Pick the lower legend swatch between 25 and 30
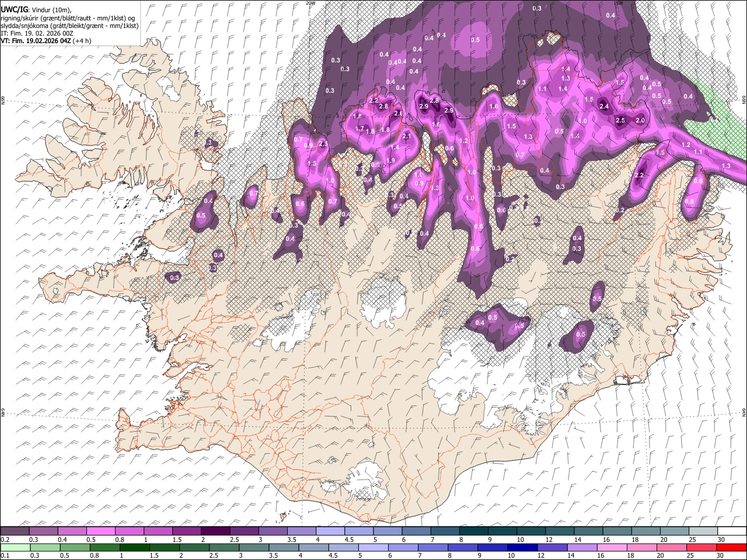This screenshot has width=747, height=560. (703, 547)
